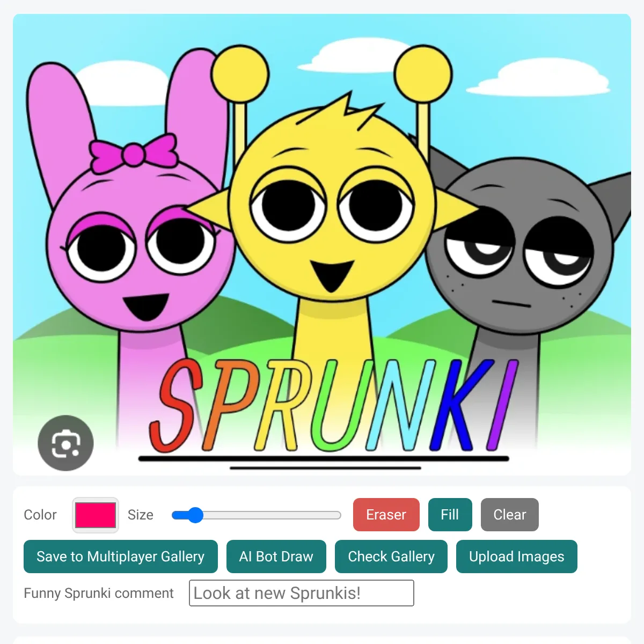
Task: Click the camera lens search icon
Action: coord(65,443)
